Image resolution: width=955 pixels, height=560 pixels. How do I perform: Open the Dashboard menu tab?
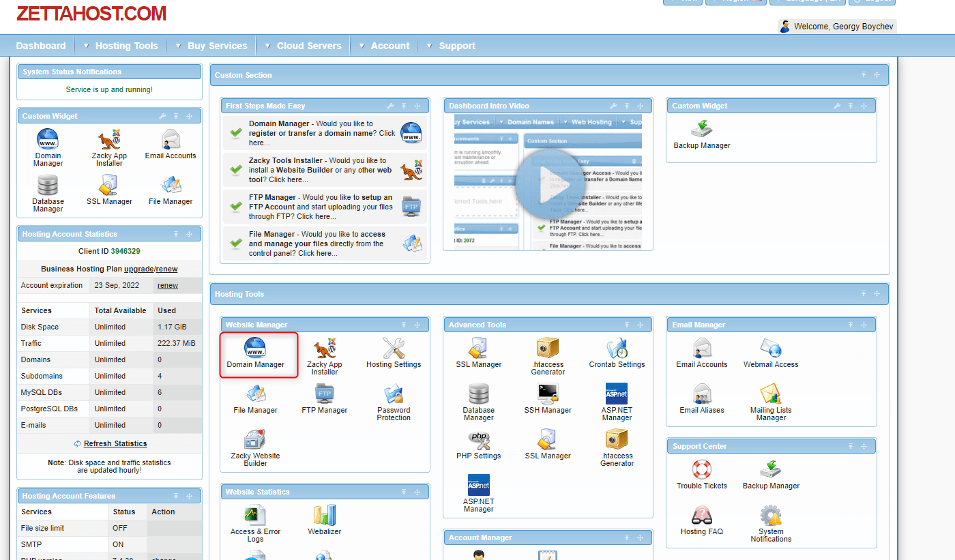click(x=41, y=46)
